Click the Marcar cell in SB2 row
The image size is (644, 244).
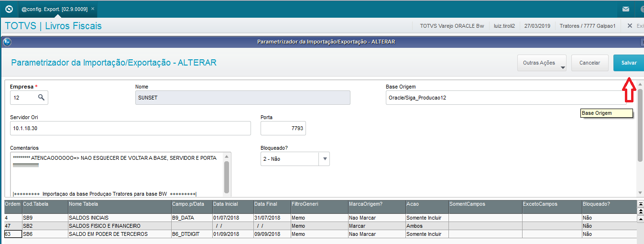coord(376,226)
